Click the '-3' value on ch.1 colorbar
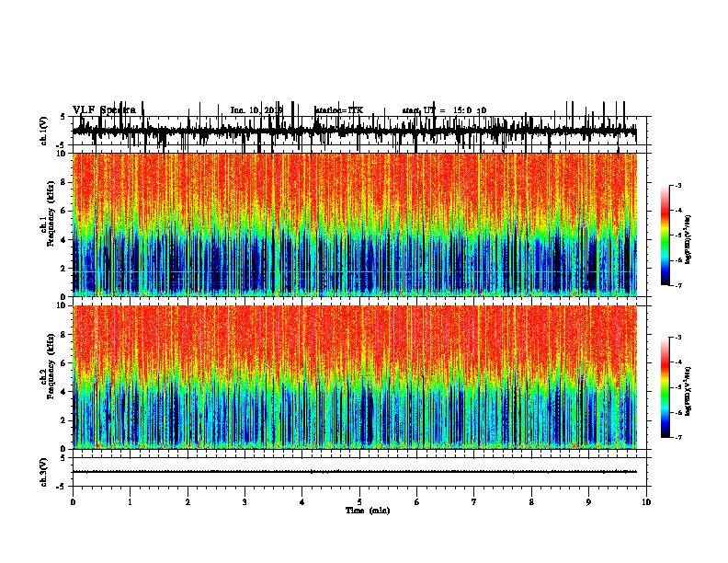The image size is (728, 563). [x=678, y=185]
